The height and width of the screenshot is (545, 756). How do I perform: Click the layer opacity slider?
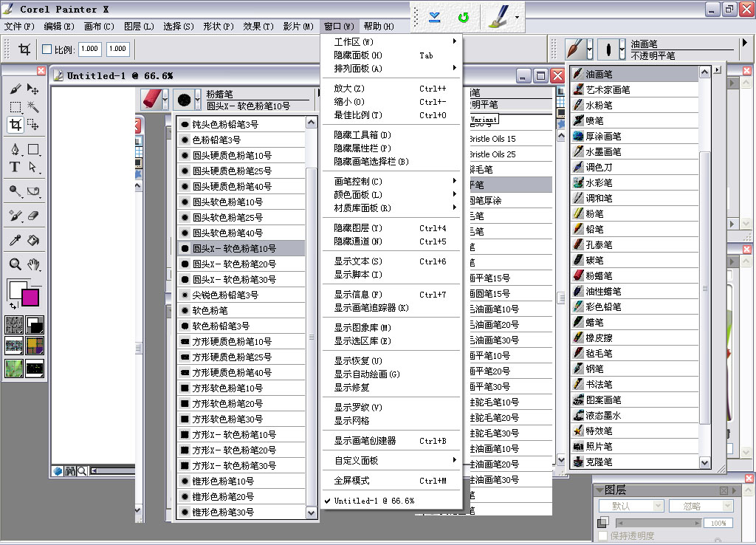(x=659, y=524)
